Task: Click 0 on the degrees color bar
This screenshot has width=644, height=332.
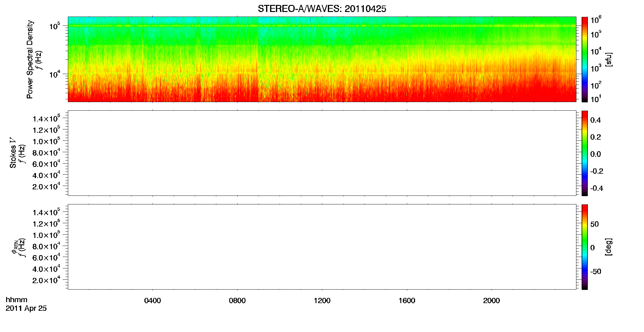Action: coord(593,248)
